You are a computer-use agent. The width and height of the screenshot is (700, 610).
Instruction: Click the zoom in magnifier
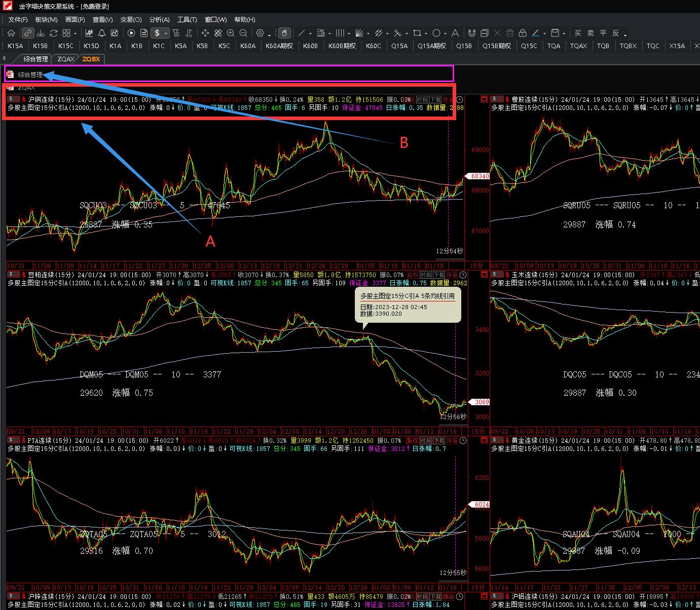coord(231,33)
